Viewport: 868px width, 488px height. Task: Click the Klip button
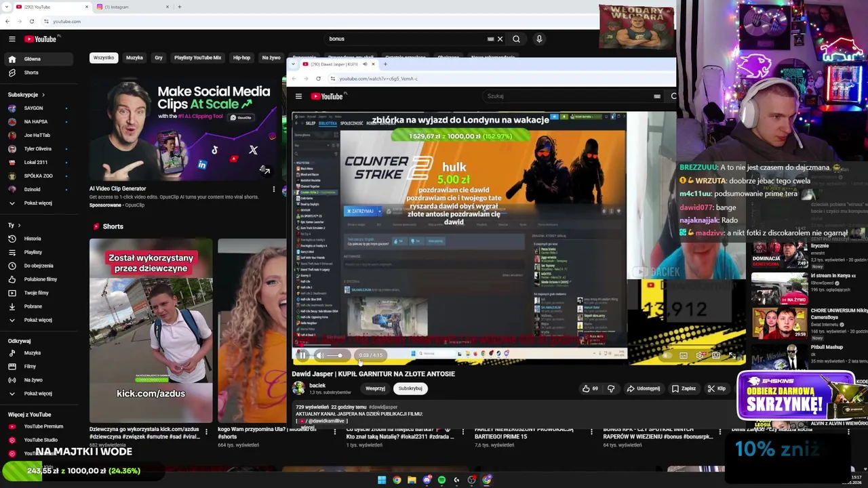(x=716, y=389)
